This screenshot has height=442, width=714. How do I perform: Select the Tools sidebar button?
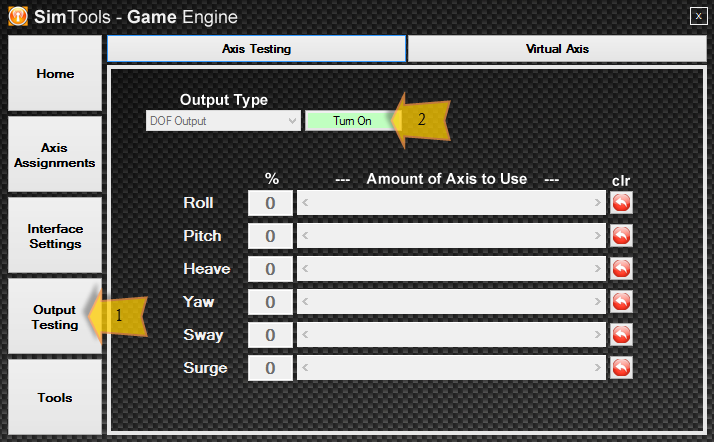click(55, 397)
